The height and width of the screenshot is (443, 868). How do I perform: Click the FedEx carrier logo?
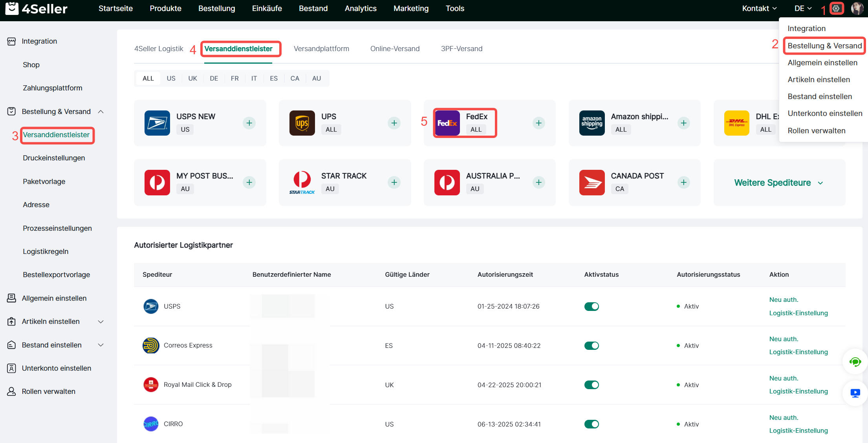tap(447, 123)
